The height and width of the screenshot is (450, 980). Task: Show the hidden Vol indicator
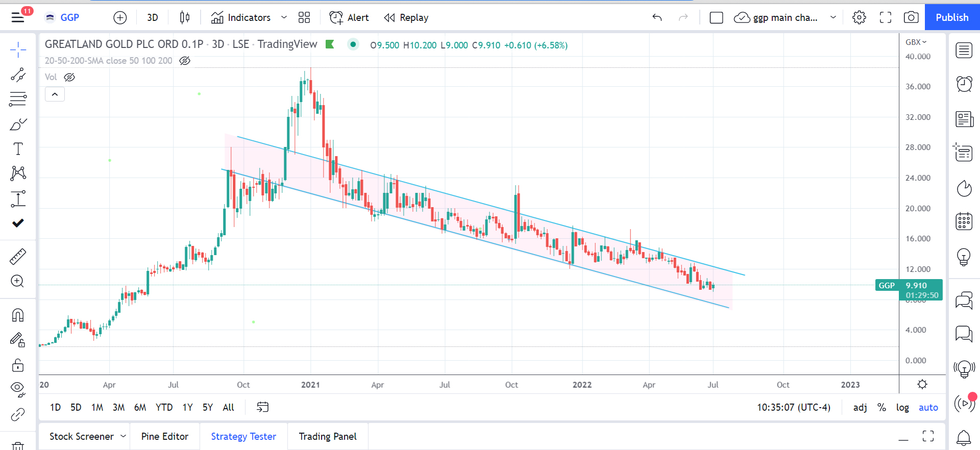click(69, 77)
